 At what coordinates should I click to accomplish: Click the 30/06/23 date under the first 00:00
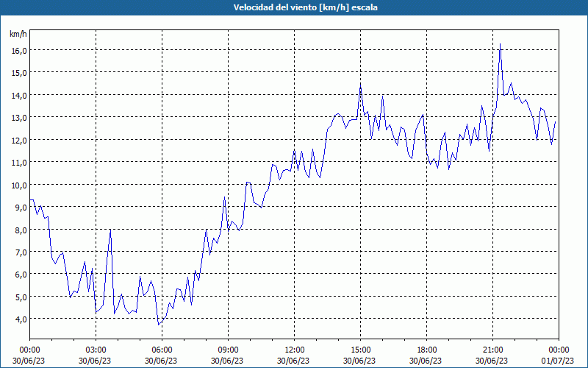click(x=29, y=361)
